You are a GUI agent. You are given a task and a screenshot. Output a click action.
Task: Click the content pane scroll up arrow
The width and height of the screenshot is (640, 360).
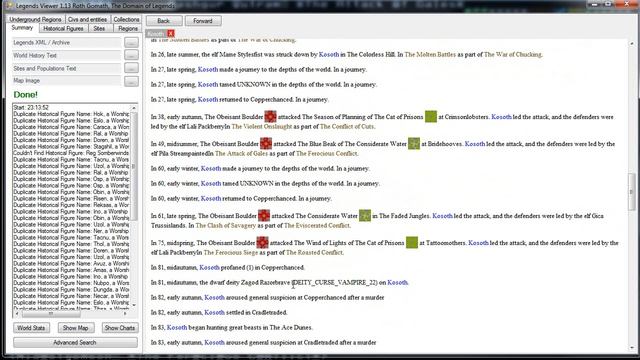(x=632, y=43)
